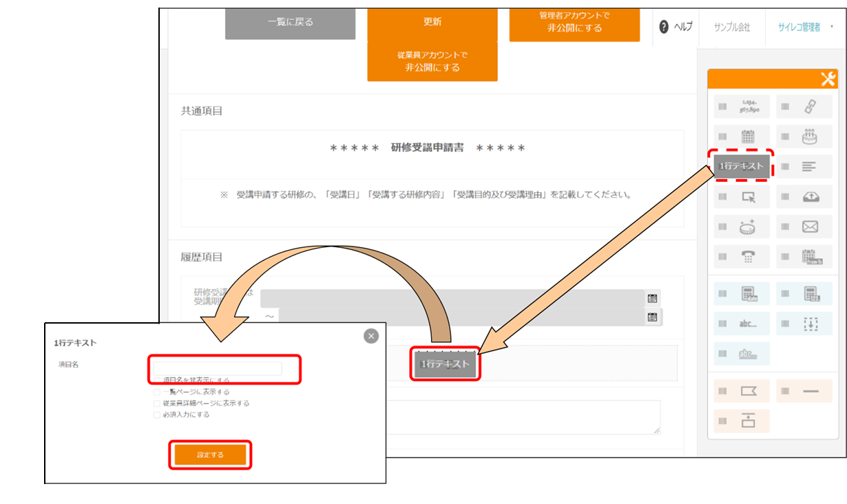This screenshot has height=504, width=847.
Task: Open palette settings with the wrench icon
Action: [x=828, y=79]
